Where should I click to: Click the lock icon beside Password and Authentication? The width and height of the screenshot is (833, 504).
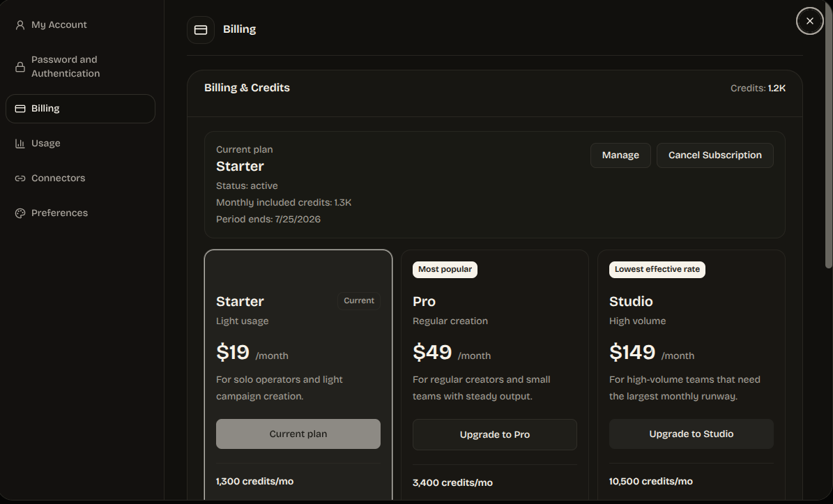(x=20, y=67)
